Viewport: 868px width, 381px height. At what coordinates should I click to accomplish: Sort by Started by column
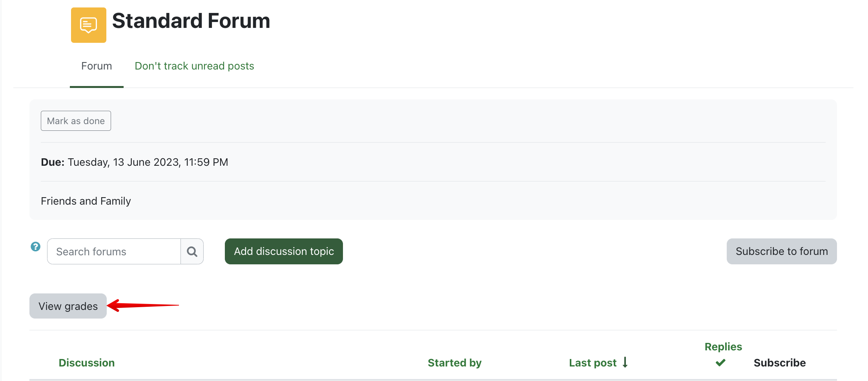pyautogui.click(x=454, y=363)
